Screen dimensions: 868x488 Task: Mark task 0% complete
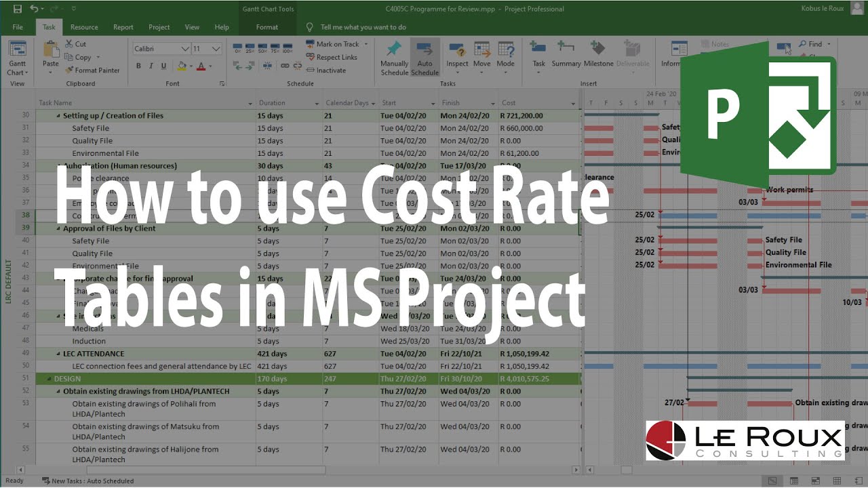tap(237, 49)
